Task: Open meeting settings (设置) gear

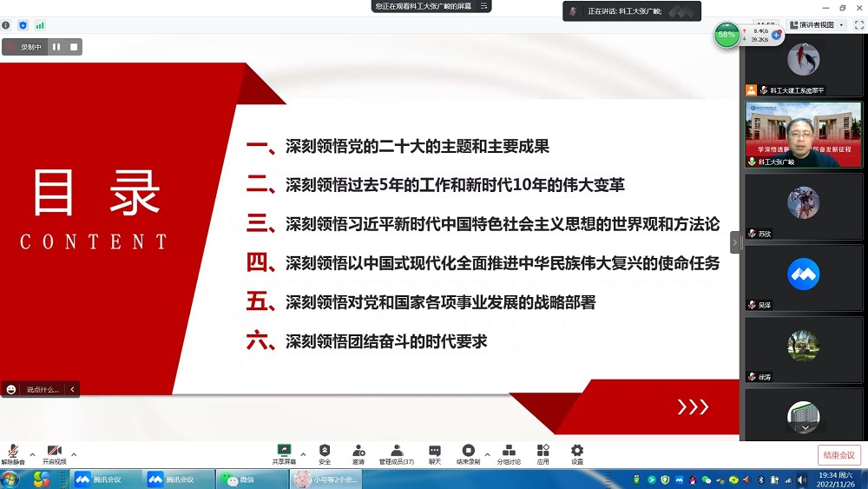Action: (577, 453)
